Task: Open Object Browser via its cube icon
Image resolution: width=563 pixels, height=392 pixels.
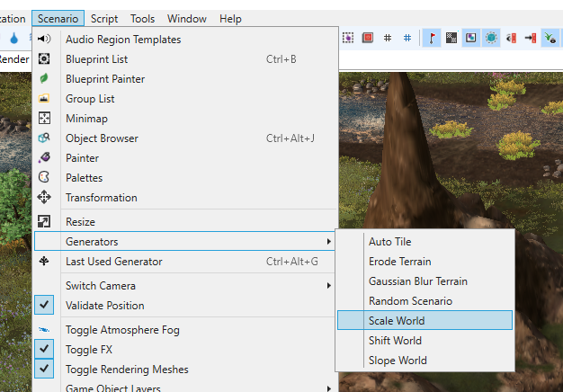Action: (44, 138)
